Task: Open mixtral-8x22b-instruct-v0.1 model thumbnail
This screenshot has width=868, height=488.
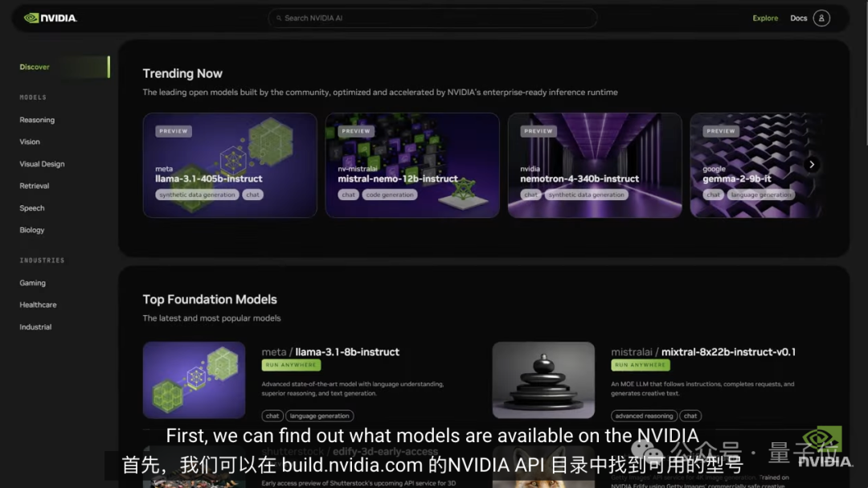Action: 543,380
